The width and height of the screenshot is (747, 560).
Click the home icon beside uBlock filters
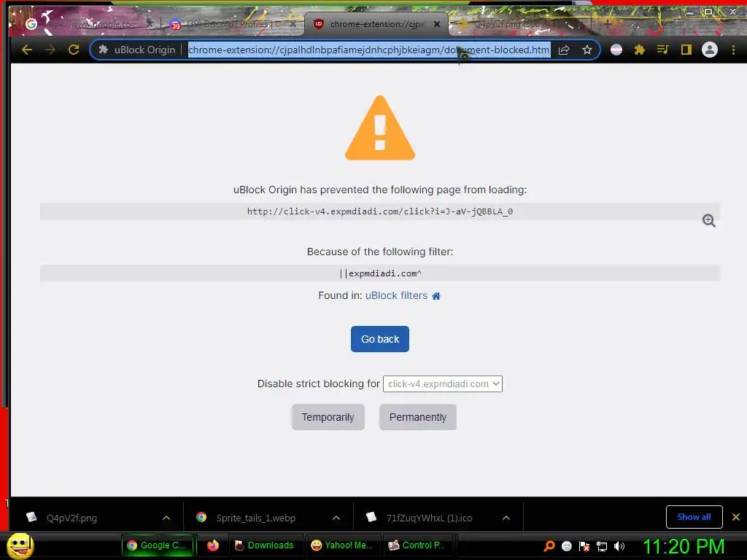point(436,296)
